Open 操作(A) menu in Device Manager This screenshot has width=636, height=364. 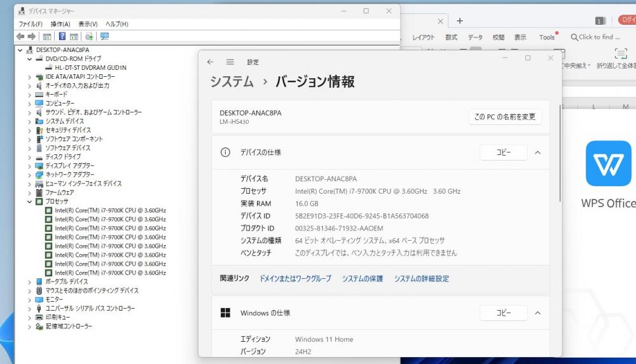point(60,24)
